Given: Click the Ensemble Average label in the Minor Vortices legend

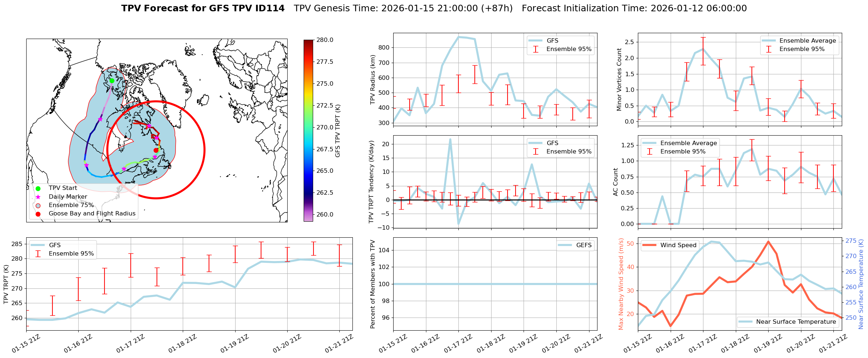Looking at the screenshot, I should pyautogui.click(x=807, y=41).
